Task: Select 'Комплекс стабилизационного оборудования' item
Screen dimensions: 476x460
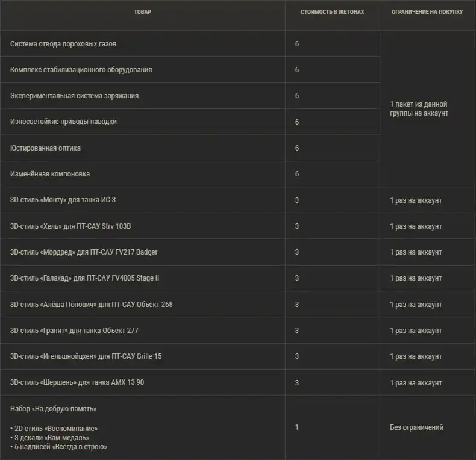Action: click(x=81, y=70)
